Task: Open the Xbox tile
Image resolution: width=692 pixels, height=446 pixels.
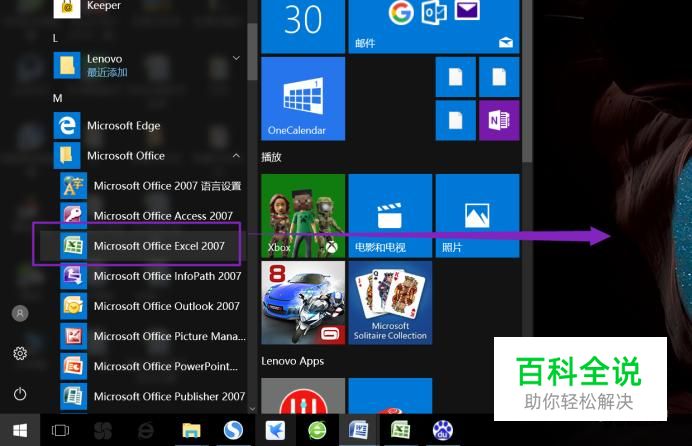Action: pos(303,216)
